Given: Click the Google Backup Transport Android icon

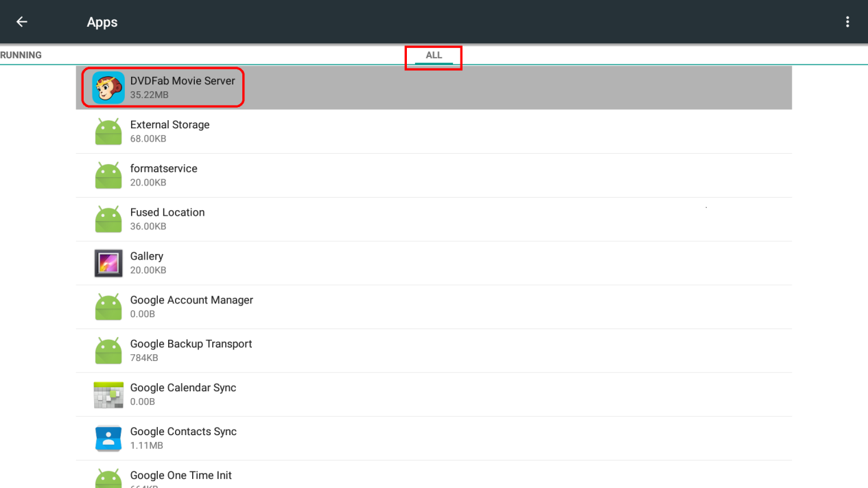Looking at the screenshot, I should coord(108,351).
